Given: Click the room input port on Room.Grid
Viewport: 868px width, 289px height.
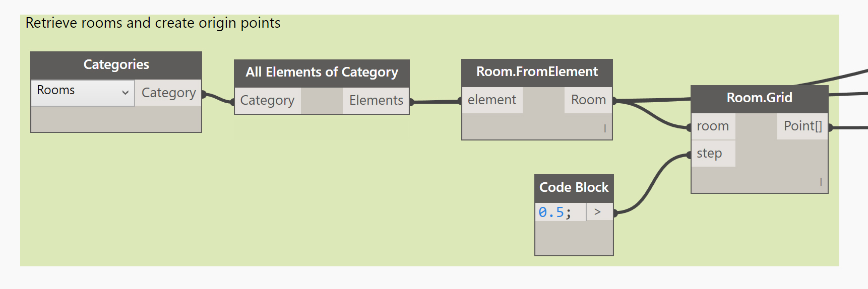Looking at the screenshot, I should coord(713,126).
